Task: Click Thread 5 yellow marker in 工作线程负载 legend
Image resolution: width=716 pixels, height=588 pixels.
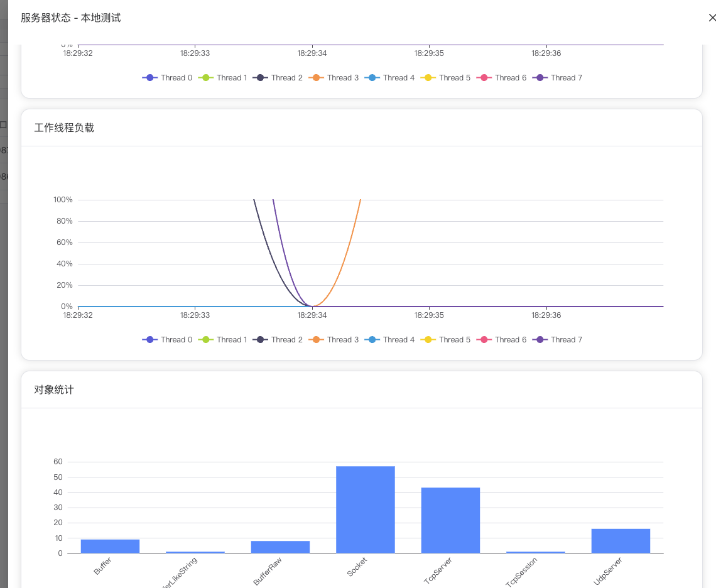Action: click(428, 340)
